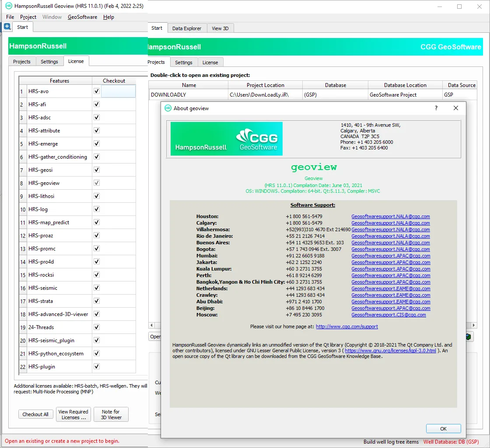Click OK in the About dialog
This screenshot has height=448, width=490.
(x=444, y=429)
